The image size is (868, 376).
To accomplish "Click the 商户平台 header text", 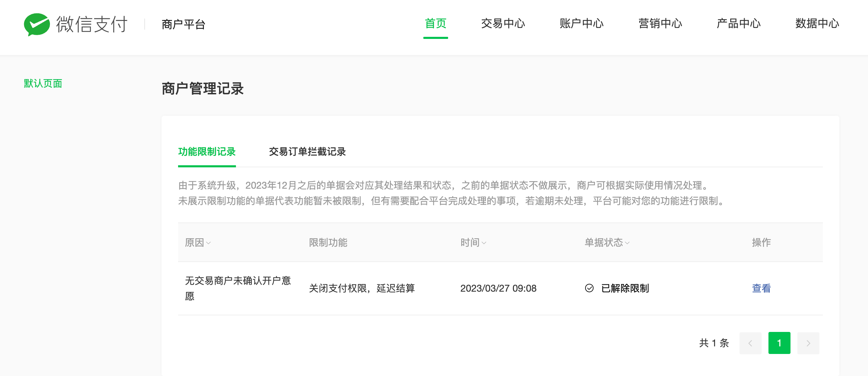I will 183,24.
